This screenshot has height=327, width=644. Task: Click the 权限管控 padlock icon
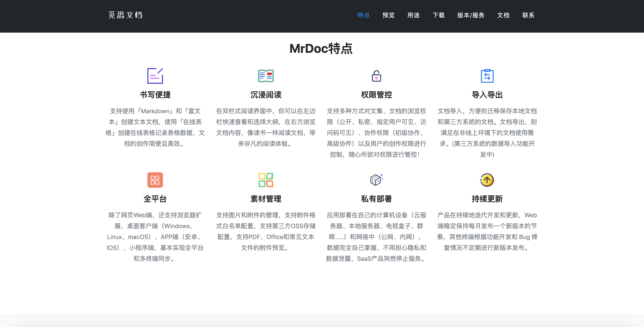click(376, 76)
